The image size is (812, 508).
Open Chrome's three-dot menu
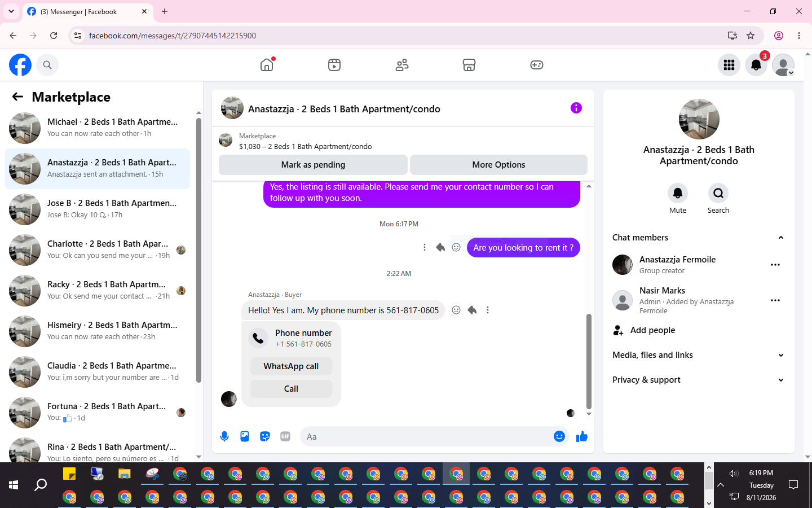point(799,36)
